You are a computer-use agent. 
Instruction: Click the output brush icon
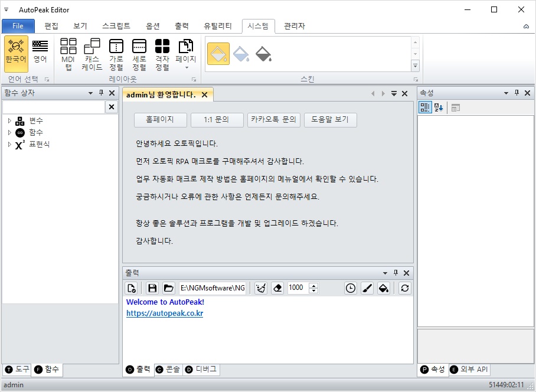coord(367,288)
